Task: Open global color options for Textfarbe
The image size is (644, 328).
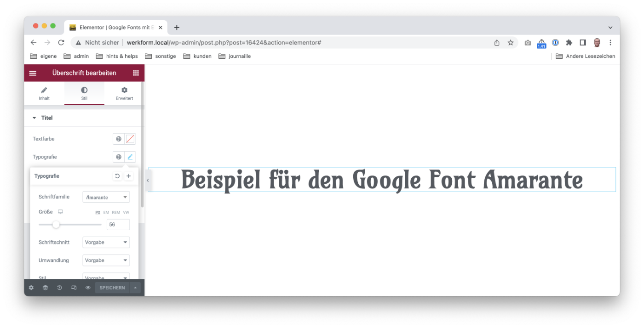Action: click(119, 139)
